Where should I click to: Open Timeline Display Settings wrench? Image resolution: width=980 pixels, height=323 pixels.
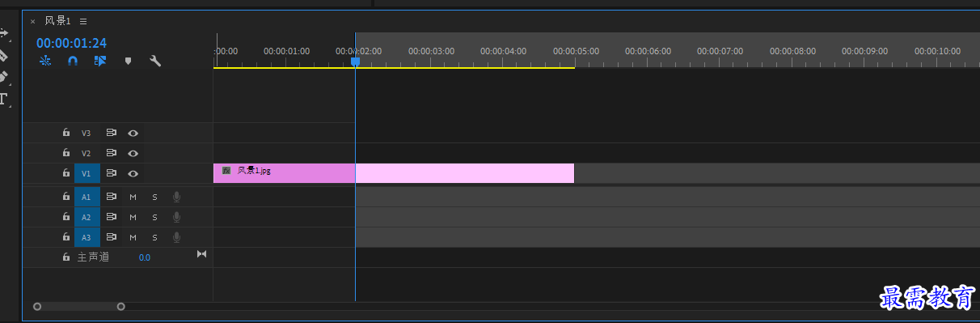[x=155, y=61]
